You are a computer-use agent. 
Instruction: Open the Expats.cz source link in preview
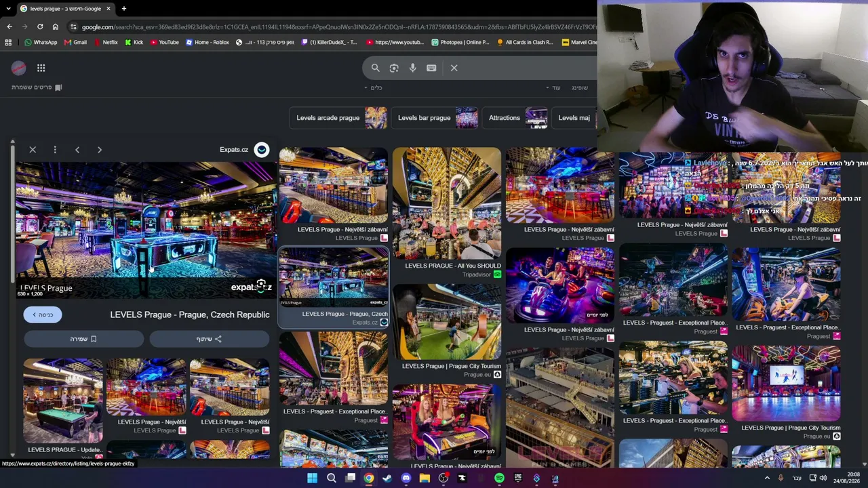pyautogui.click(x=234, y=150)
